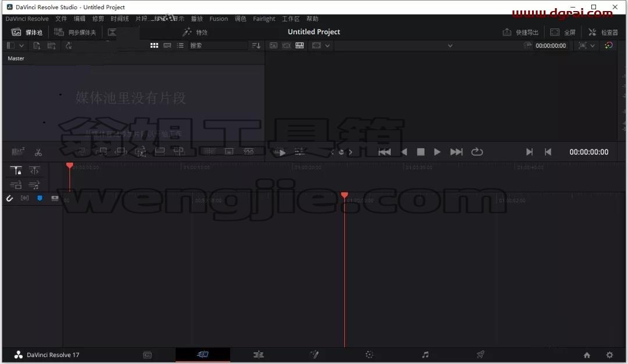
Task: Switch media pool to filmstrip view
Action: point(167,46)
